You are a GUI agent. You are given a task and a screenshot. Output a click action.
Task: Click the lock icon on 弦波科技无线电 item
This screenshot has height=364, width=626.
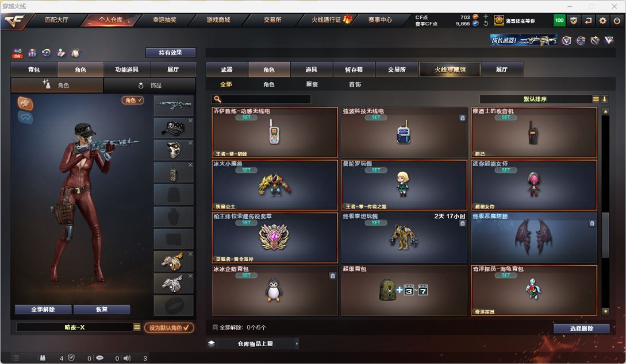point(462,118)
